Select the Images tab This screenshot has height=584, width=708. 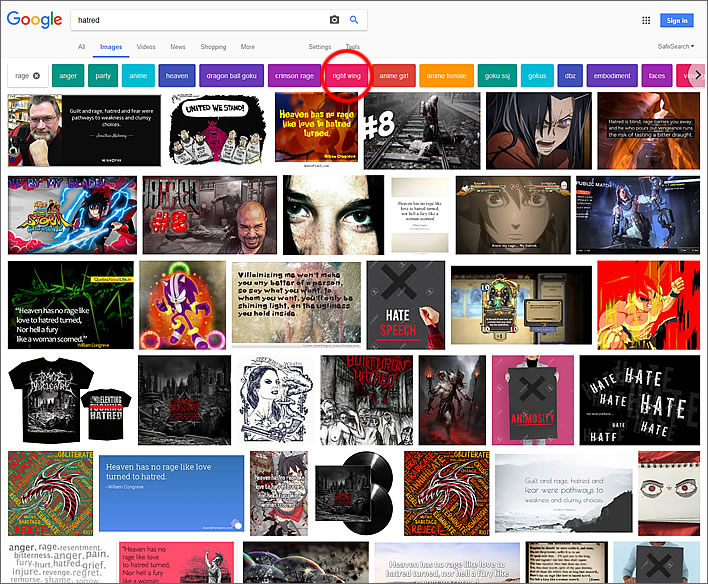(x=111, y=47)
